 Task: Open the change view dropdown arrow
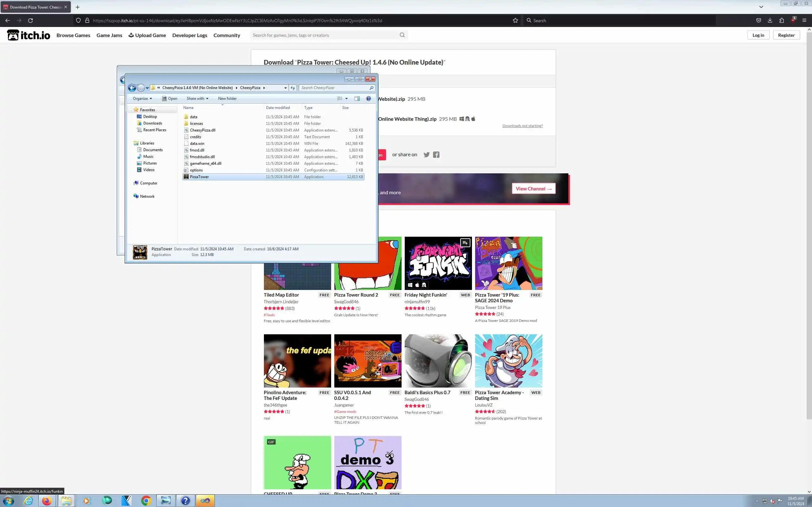click(x=346, y=99)
